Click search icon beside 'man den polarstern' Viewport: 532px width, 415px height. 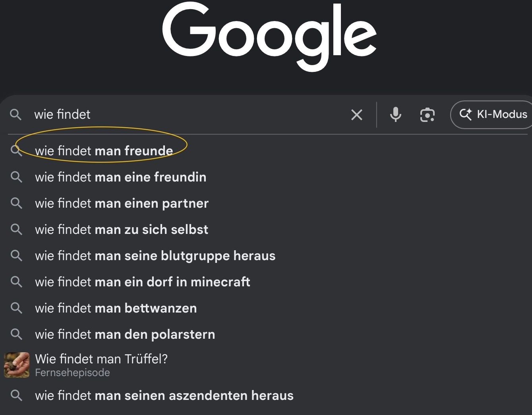(16, 334)
